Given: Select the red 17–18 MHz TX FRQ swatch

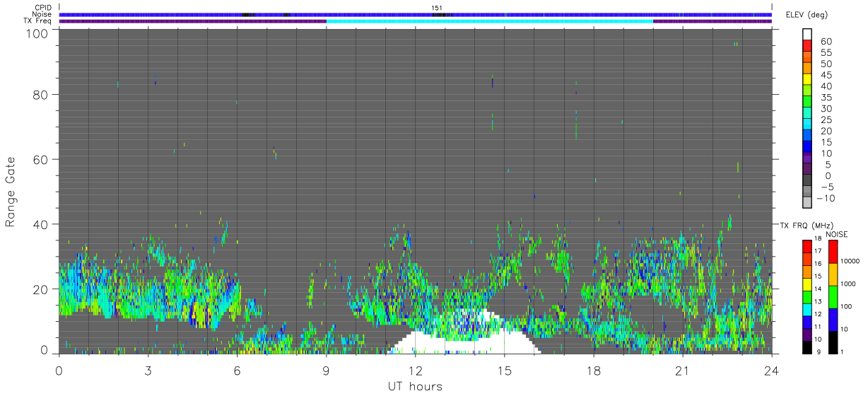Looking at the screenshot, I should (807, 246).
